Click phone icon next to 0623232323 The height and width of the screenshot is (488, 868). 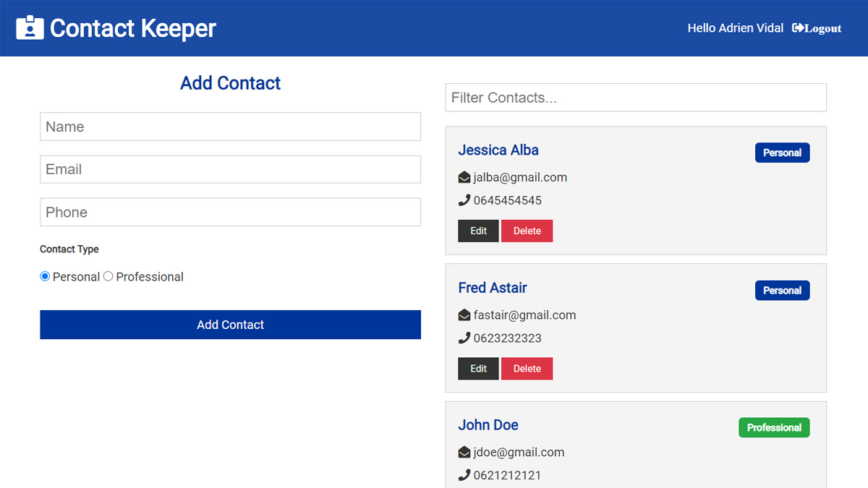[464, 338]
